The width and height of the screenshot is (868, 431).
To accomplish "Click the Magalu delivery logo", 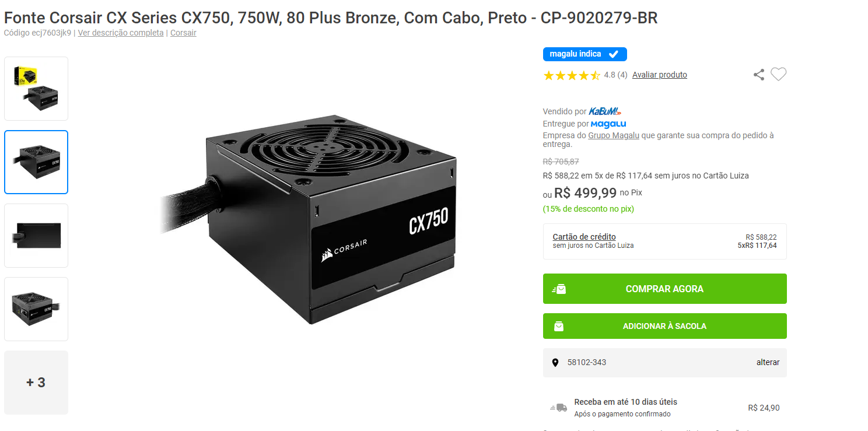I will coord(608,124).
